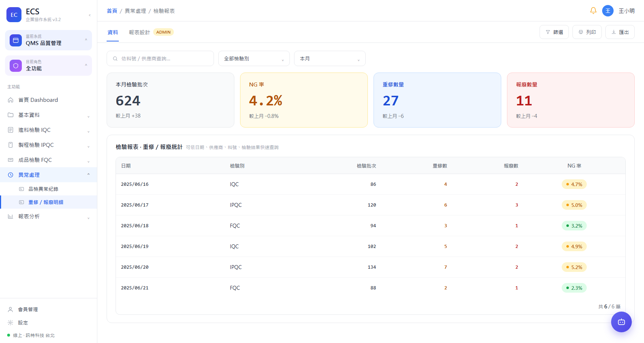Click the notification bell icon

tap(593, 11)
